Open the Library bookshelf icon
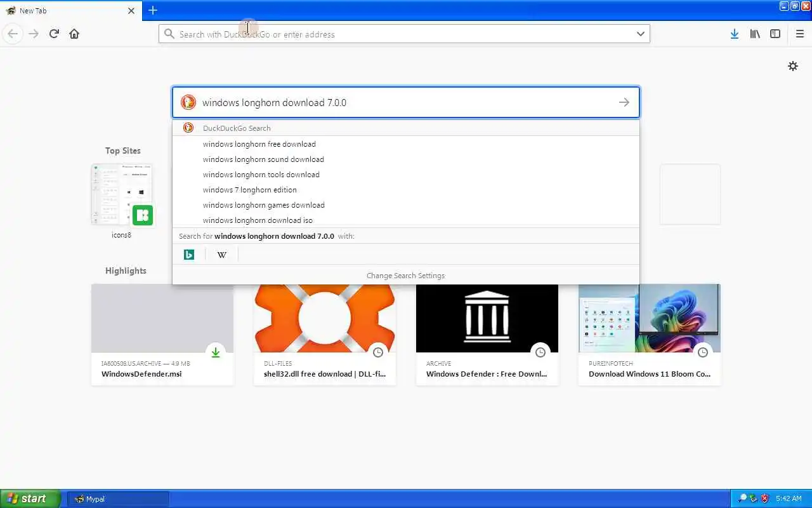The height and width of the screenshot is (508, 812). pos(755,34)
